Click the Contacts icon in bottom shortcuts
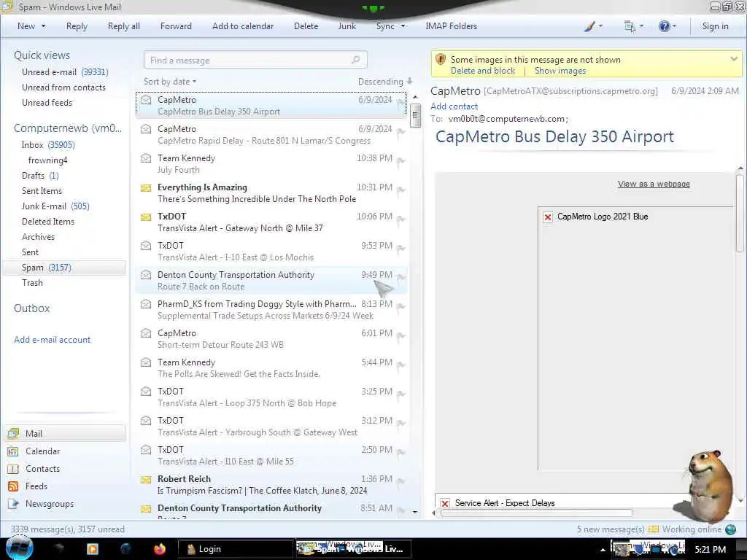 [13, 469]
